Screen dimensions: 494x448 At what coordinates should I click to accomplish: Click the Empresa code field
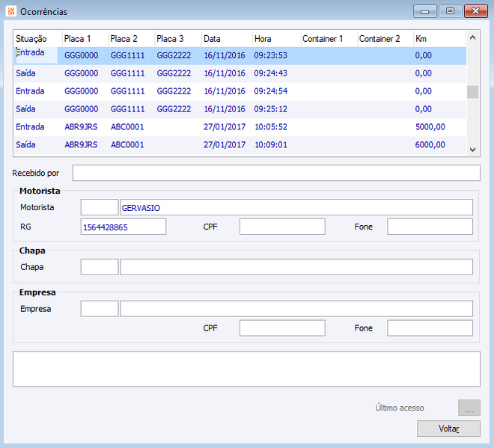pos(100,309)
